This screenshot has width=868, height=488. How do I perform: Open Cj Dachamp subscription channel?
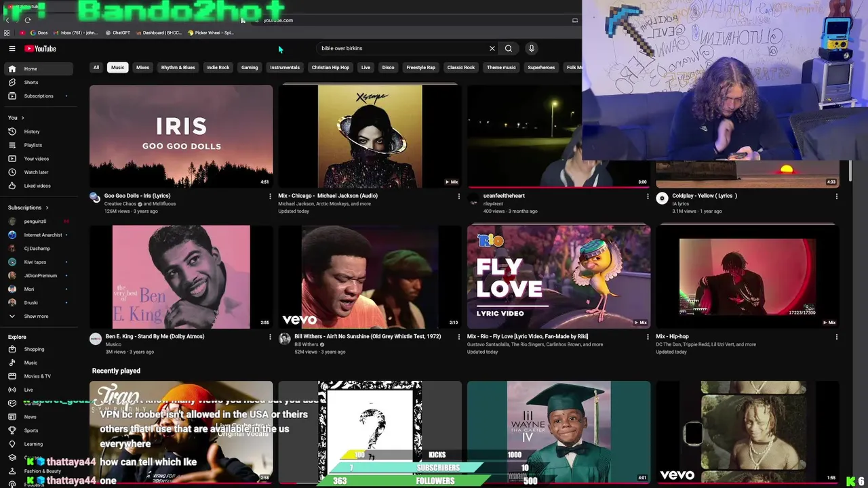tap(38, 248)
